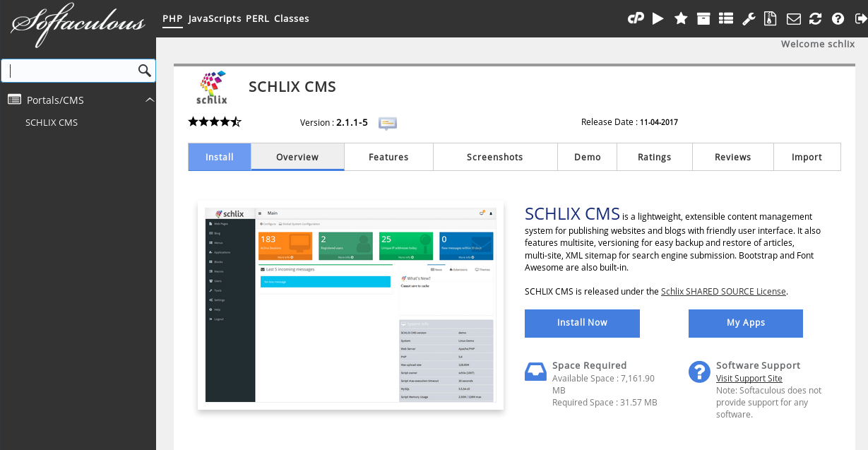868x450 pixels.
Task: Click the 'Welcome schlix' text
Action: coord(818,44)
